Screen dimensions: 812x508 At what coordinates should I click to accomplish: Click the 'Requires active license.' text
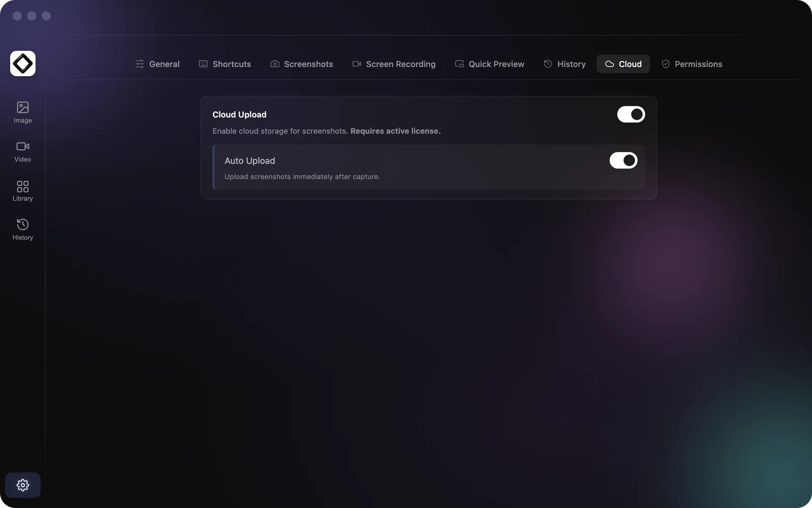pyautogui.click(x=395, y=131)
